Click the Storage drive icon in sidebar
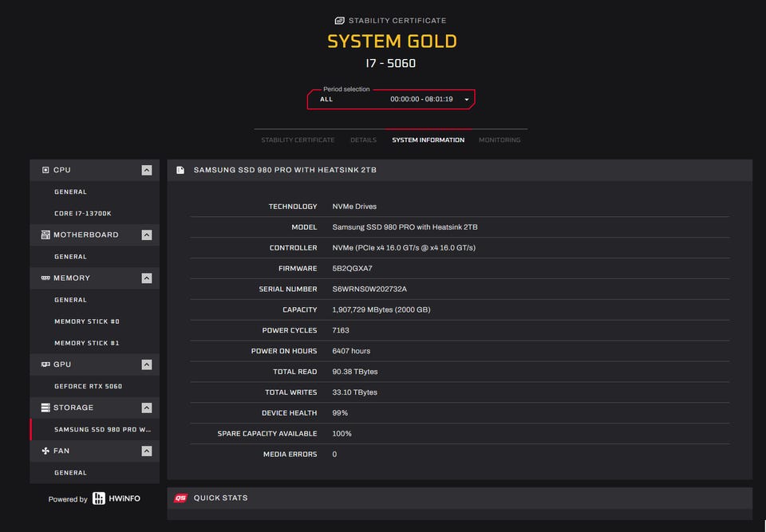This screenshot has height=532, width=766. [45, 408]
